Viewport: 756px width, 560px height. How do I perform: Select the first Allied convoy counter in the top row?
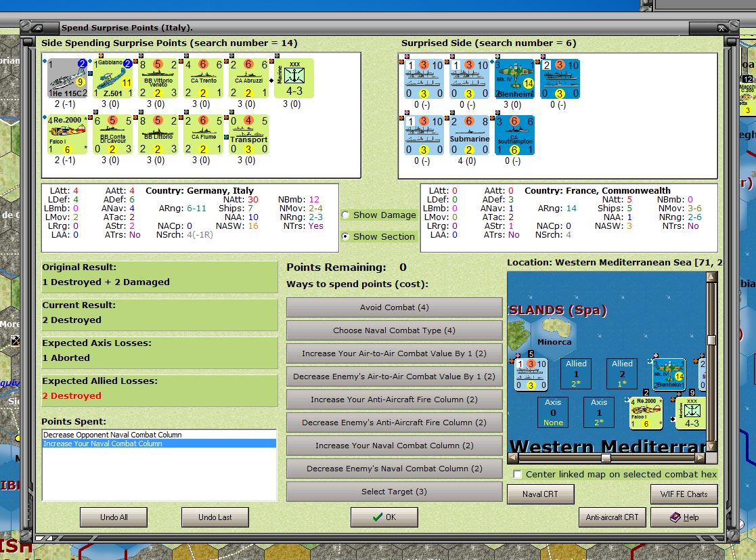(x=424, y=79)
